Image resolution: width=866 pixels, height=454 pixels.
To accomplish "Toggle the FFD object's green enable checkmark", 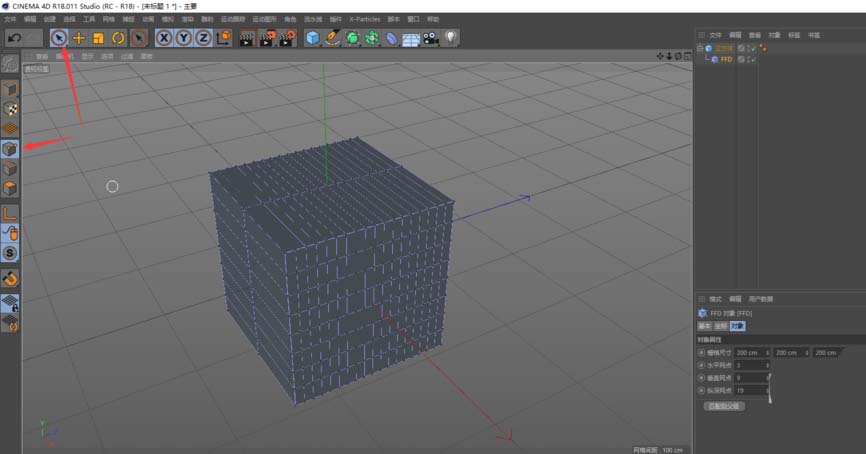I will [x=751, y=59].
